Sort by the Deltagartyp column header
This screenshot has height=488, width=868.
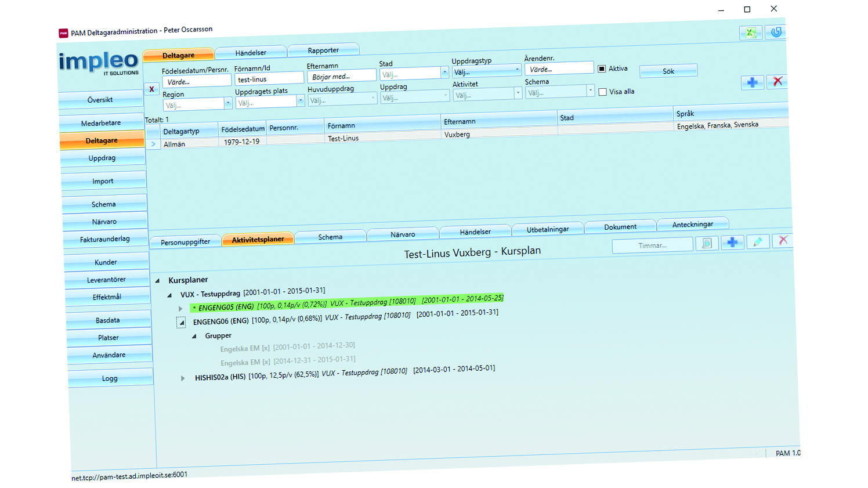[181, 131]
